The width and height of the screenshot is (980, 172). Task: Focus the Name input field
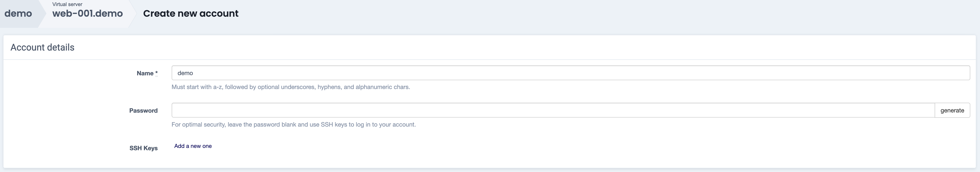570,73
